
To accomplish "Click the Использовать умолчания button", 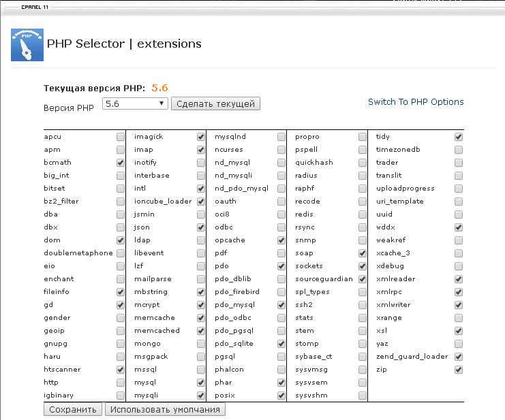I will pos(165,410).
